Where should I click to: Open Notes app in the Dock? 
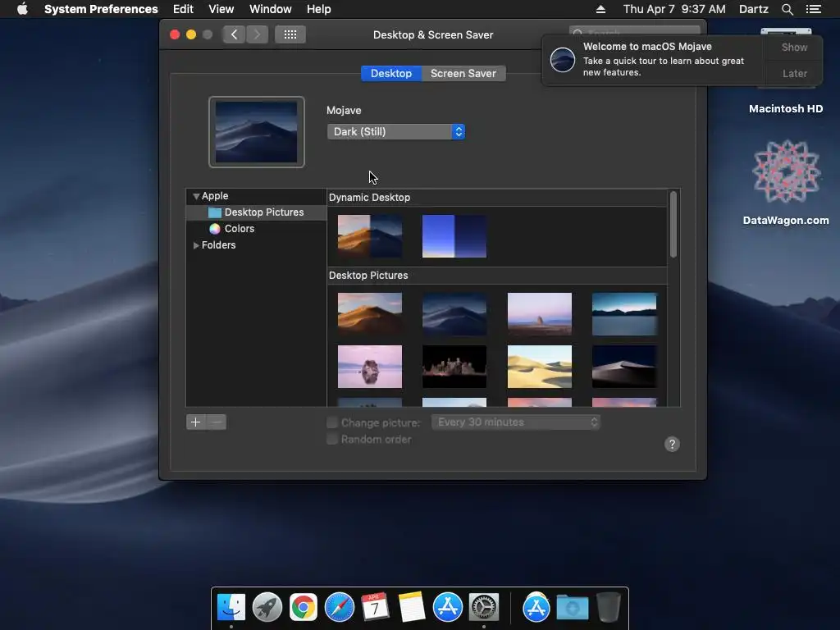(x=412, y=607)
